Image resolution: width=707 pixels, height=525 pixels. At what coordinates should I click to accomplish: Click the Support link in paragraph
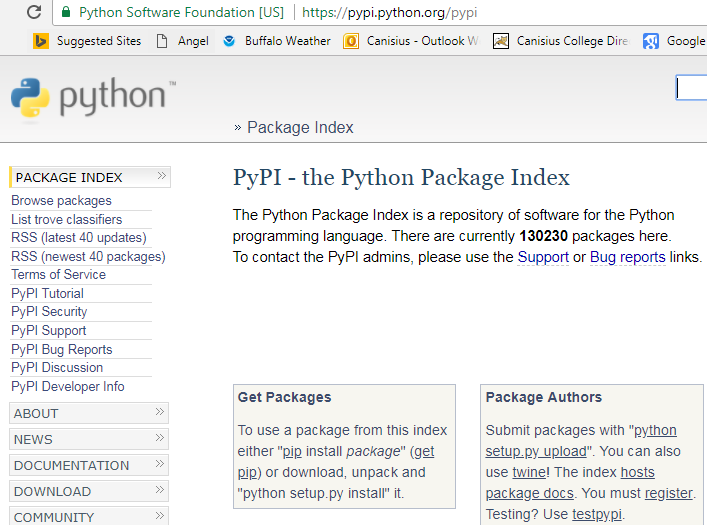543,257
